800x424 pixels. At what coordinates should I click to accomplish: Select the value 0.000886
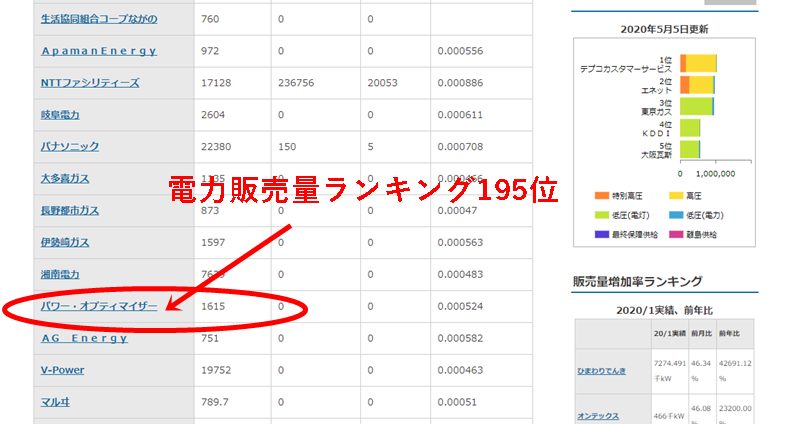click(460, 83)
